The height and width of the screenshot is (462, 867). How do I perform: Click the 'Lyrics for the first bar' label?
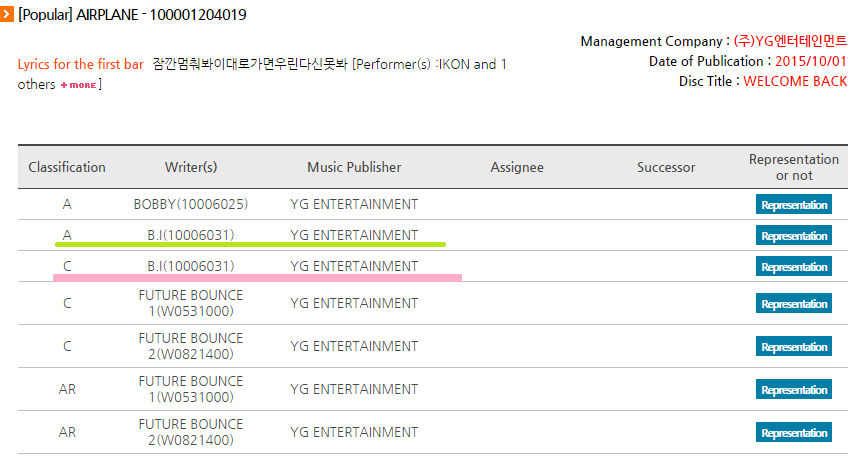[81, 64]
